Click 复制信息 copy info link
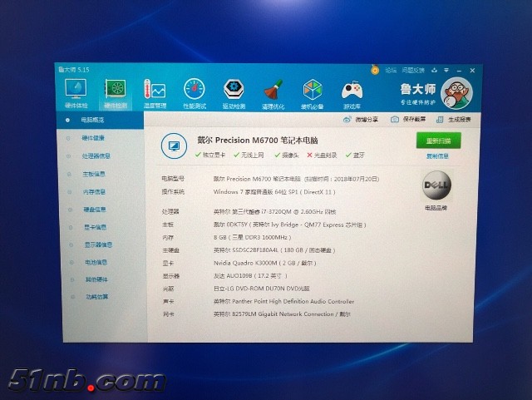This screenshot has height=400, width=532. pos(438,156)
